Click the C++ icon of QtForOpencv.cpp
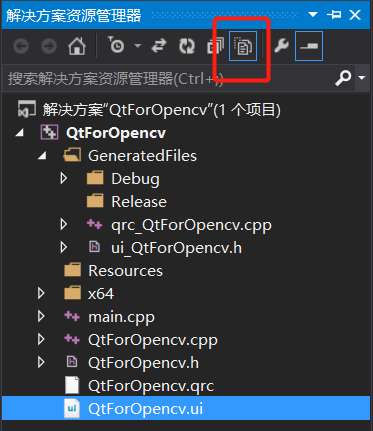Image resolution: width=373 pixels, height=431 pixels. [72, 339]
